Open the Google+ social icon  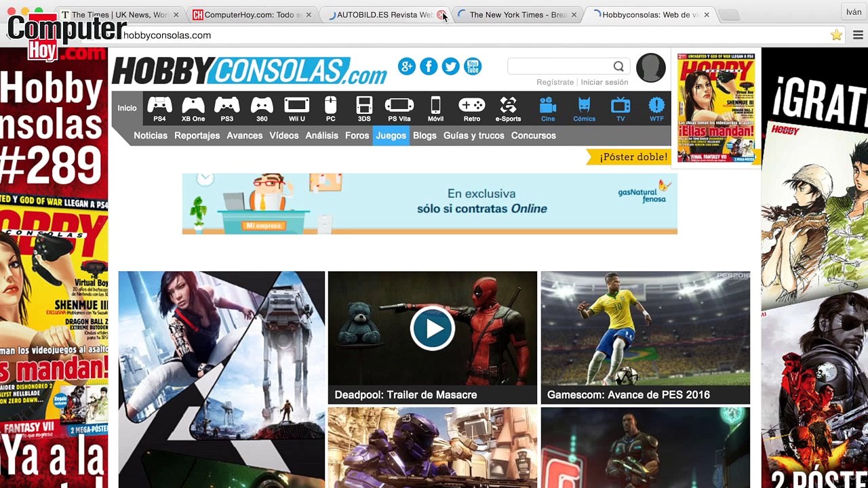(407, 66)
